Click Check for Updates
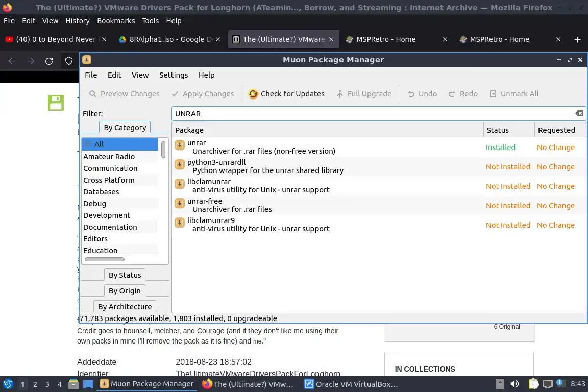588x392 pixels. 286,94
